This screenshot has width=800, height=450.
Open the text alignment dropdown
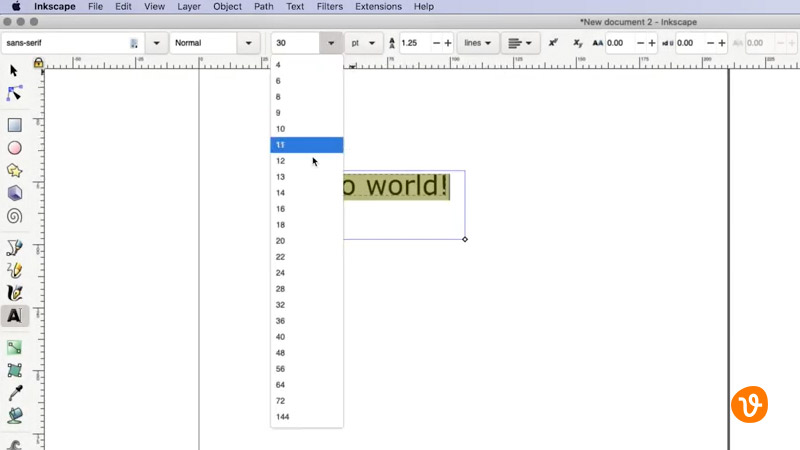pyautogui.click(x=520, y=43)
